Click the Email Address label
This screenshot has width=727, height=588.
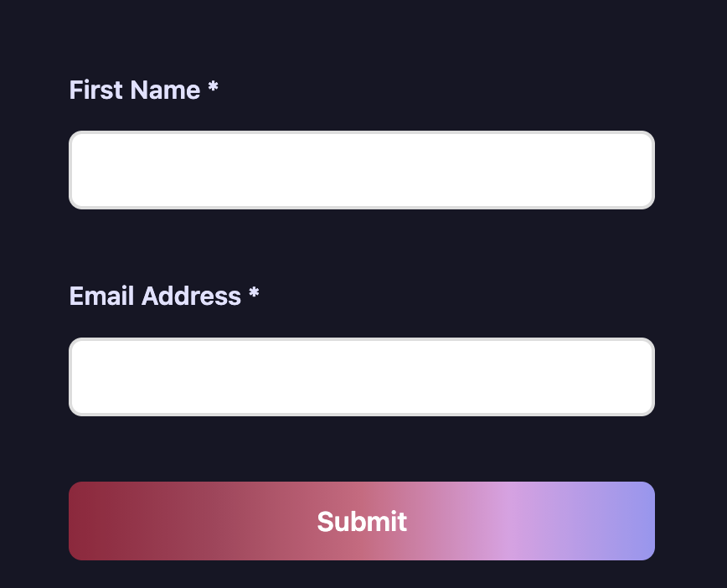(x=155, y=296)
